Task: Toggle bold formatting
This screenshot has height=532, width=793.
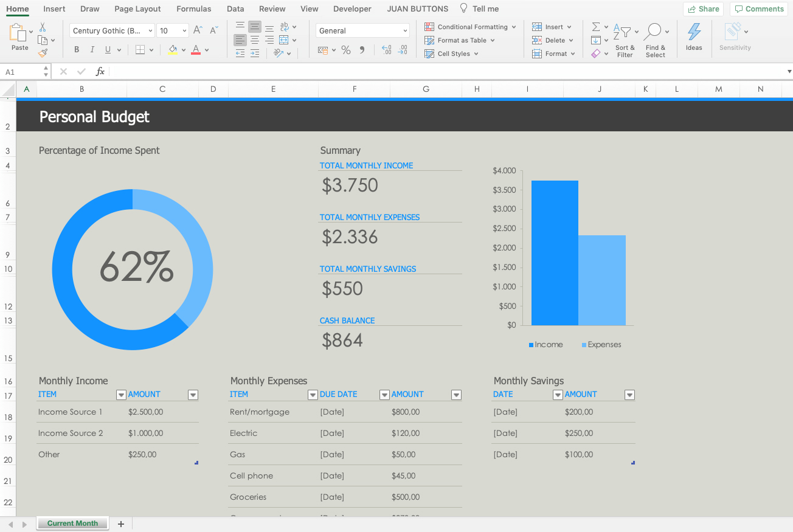Action: point(77,50)
